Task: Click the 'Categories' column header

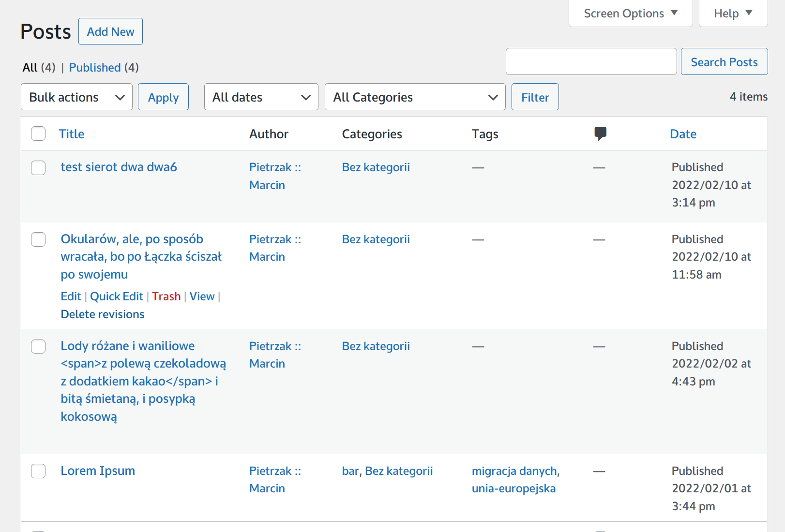Action: pos(372,134)
